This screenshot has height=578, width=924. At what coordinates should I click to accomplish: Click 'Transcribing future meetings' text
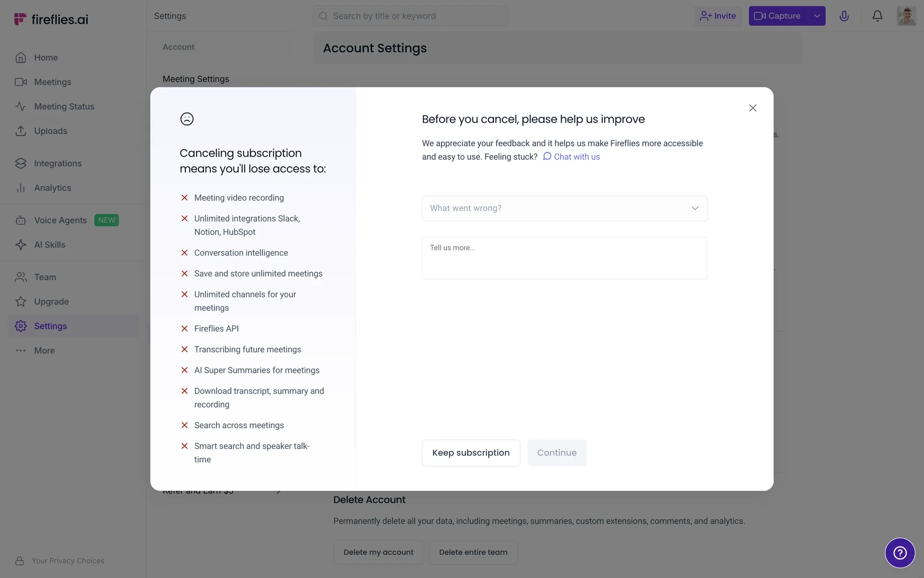(x=248, y=350)
